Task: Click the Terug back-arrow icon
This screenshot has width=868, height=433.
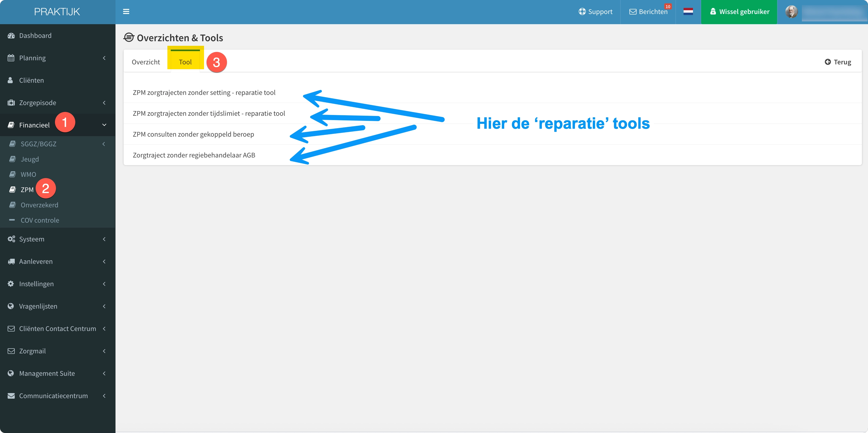Action: pos(828,62)
